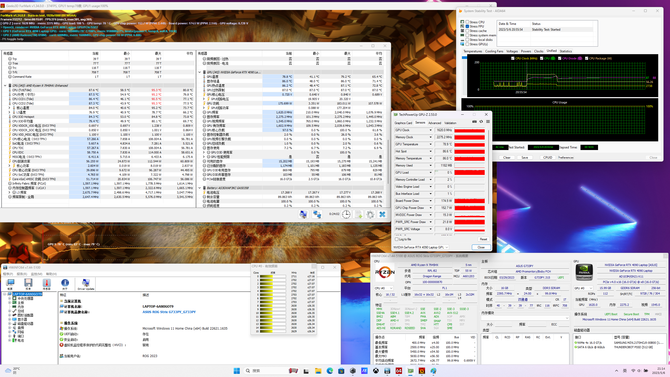Open GPU Temperature sensor dropdown
The image size is (670, 377).
coord(430,144)
